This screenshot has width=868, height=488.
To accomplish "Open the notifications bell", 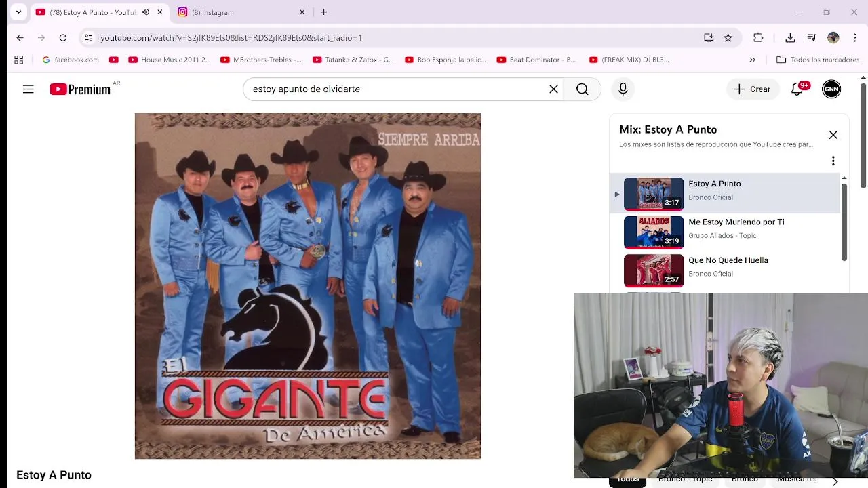I will 797,89.
